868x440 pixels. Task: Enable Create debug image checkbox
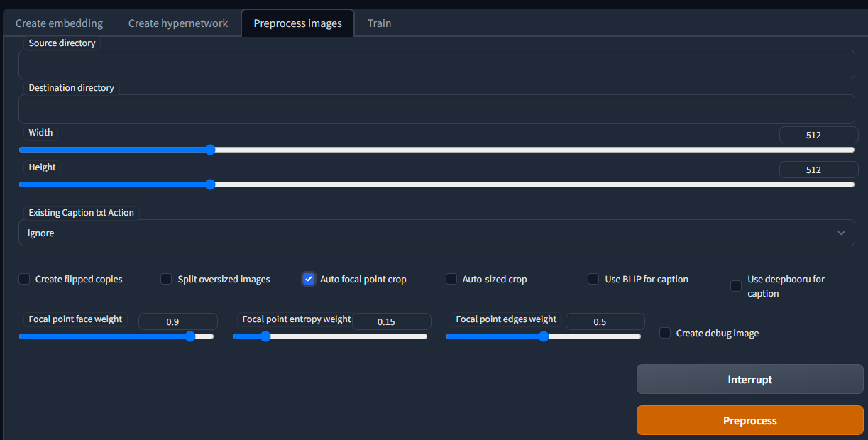click(665, 333)
